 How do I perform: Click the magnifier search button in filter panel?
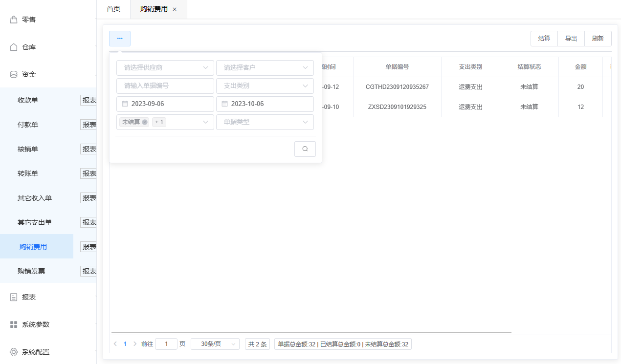(305, 149)
